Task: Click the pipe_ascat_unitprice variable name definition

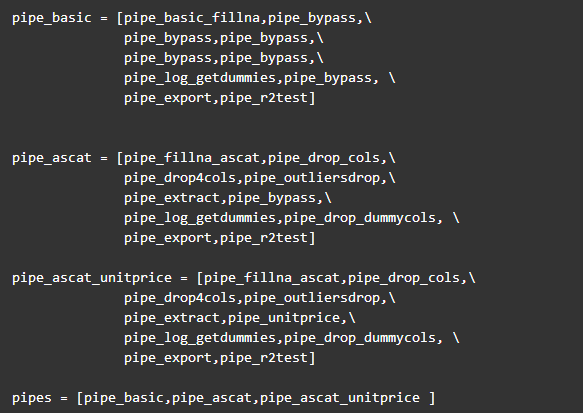Action: pyautogui.click(x=92, y=278)
